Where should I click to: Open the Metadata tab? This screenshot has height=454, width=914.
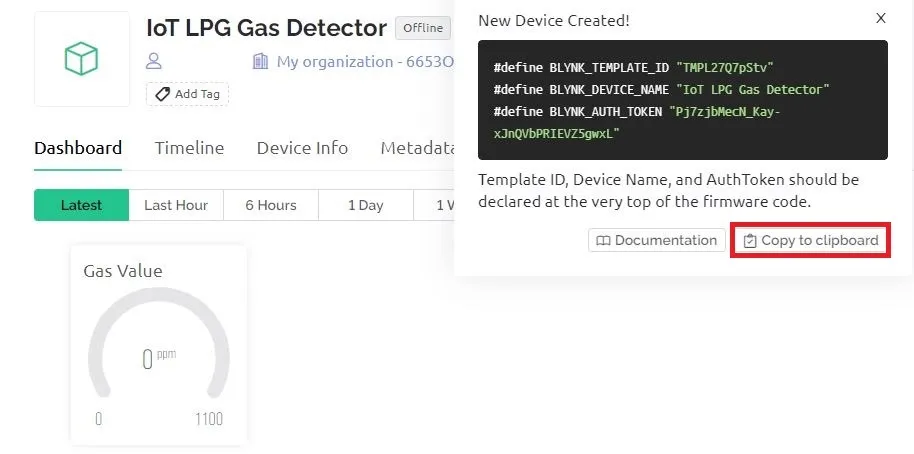pyautogui.click(x=417, y=148)
